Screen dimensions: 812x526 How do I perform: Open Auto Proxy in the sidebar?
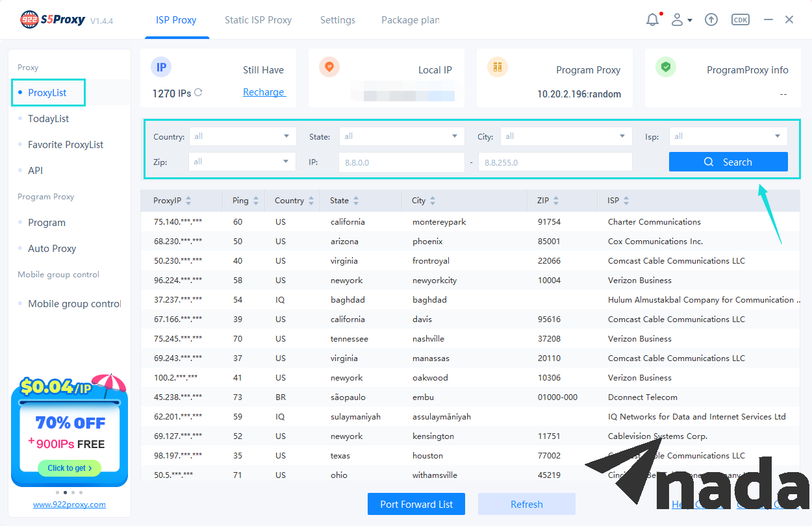tap(52, 249)
